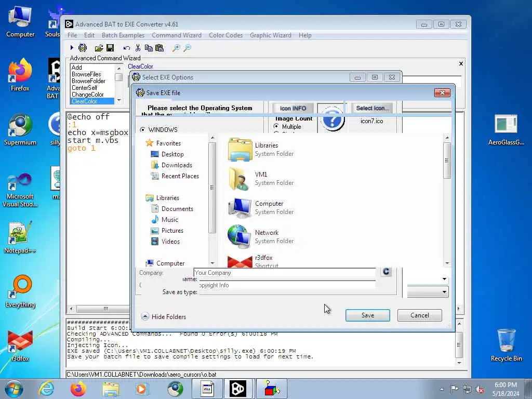The width and height of the screenshot is (532, 399).
Task: Open Everything desktop shortcut
Action: pos(20,291)
